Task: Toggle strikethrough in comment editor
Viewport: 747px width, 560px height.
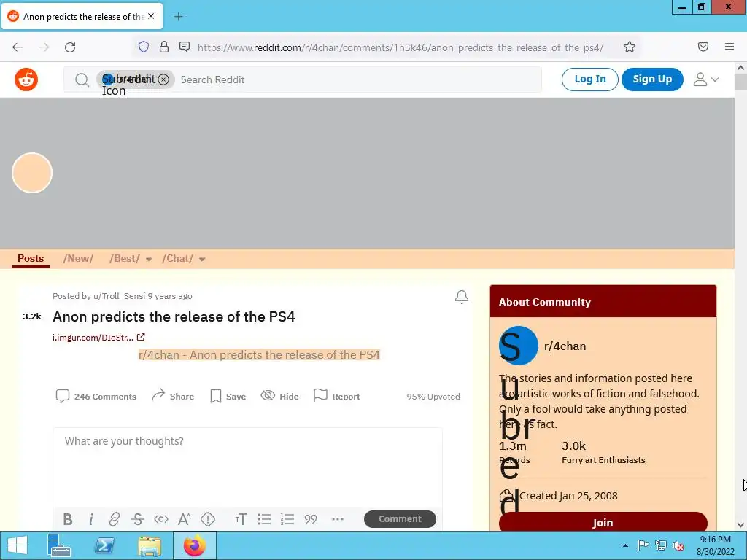Action: [138, 519]
